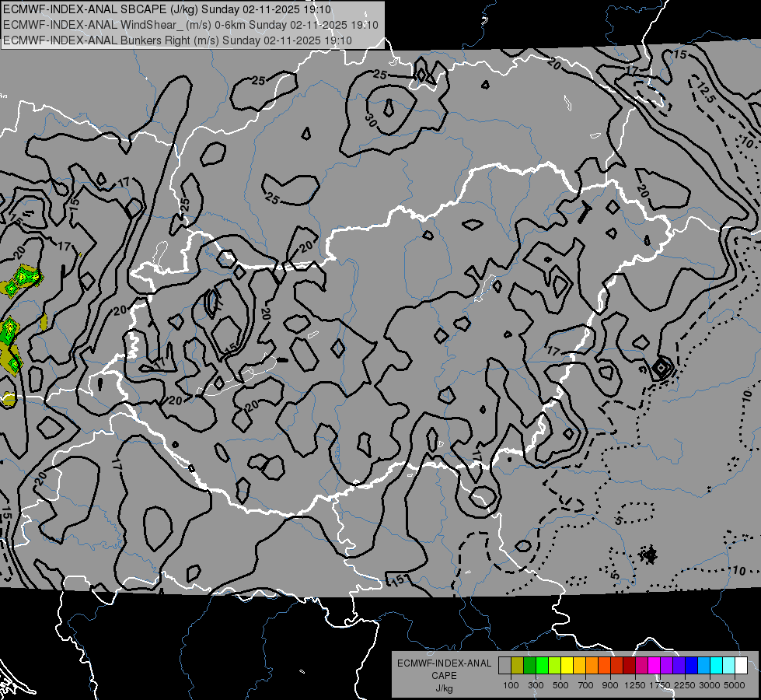Select the dark red legend swatch
This screenshot has width=761, height=700.
pos(629,665)
